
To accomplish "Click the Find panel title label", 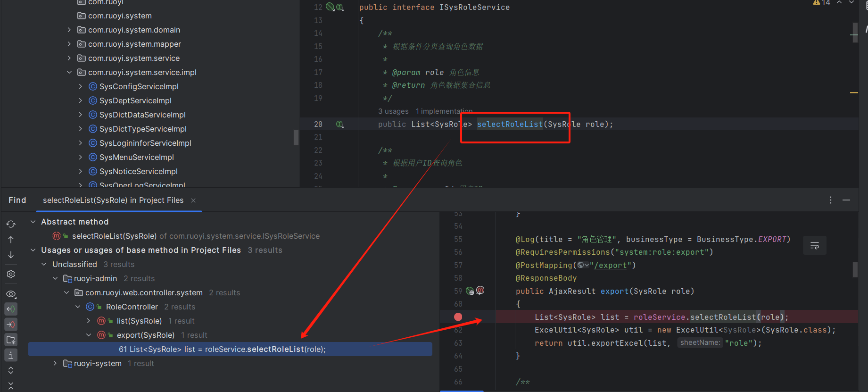I will click(17, 200).
